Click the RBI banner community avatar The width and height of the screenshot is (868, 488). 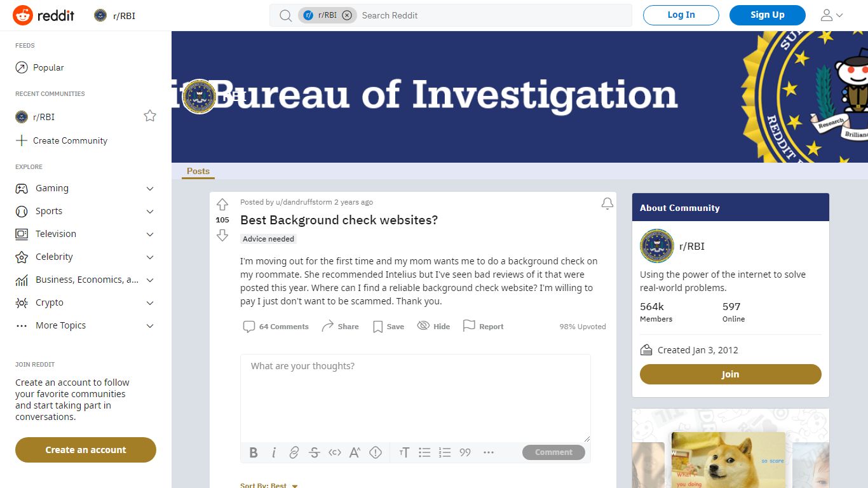(x=200, y=97)
